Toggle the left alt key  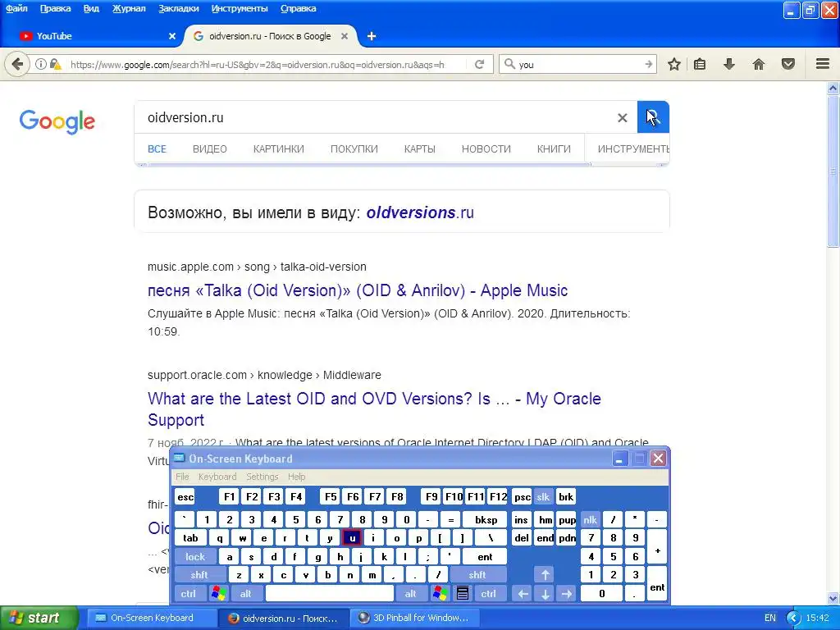point(245,594)
